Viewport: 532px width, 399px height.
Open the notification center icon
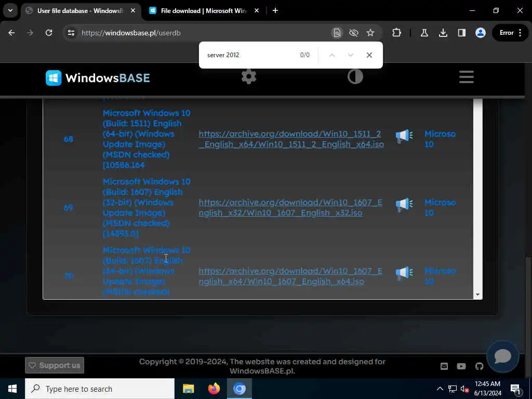[x=515, y=389]
